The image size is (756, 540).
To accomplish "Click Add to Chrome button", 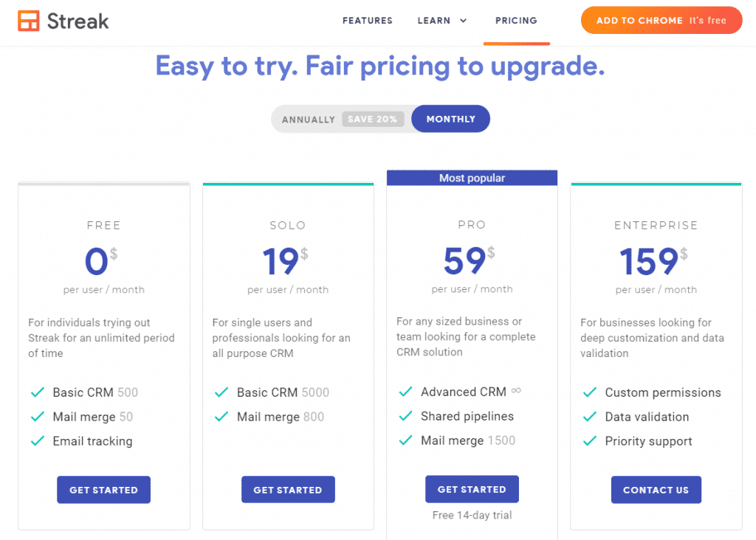I will pos(661,20).
